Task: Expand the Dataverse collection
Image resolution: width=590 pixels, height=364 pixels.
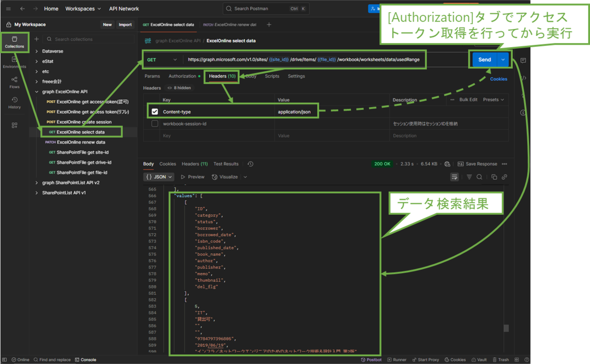Action: click(x=37, y=51)
